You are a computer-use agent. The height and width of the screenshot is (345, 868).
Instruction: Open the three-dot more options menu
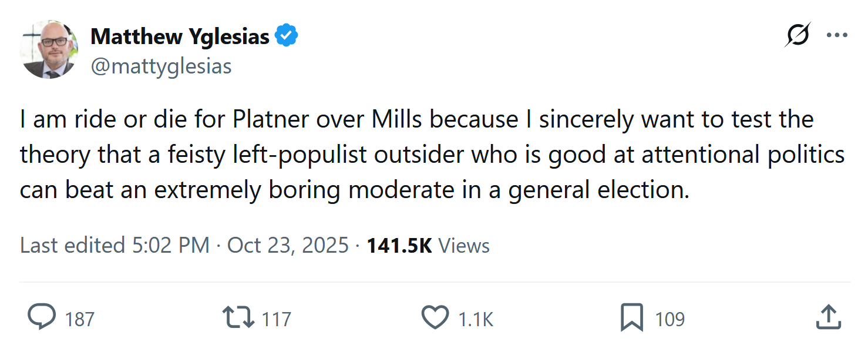point(837,35)
